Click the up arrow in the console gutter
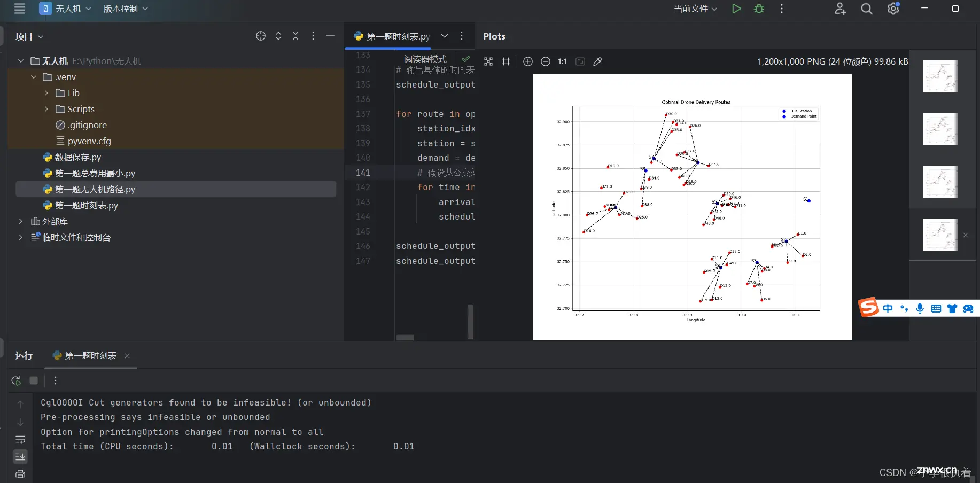 pyautogui.click(x=20, y=404)
